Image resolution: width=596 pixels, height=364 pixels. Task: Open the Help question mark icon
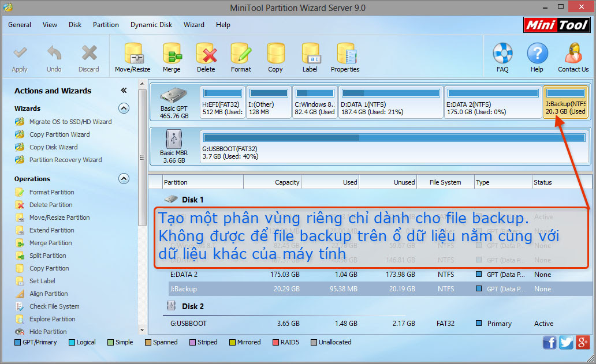[x=537, y=52]
